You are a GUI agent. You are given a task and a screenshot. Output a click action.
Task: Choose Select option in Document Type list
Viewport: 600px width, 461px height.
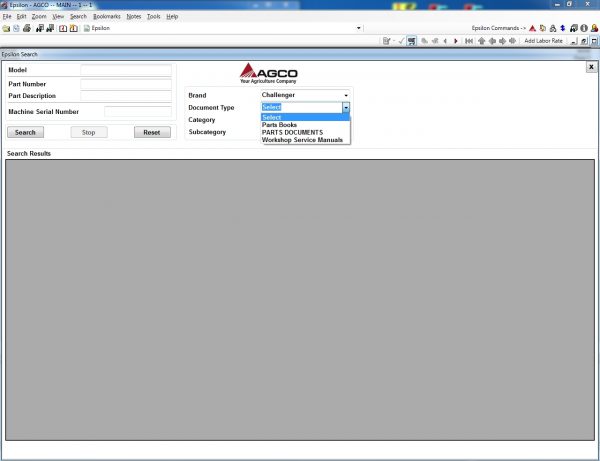coord(305,117)
